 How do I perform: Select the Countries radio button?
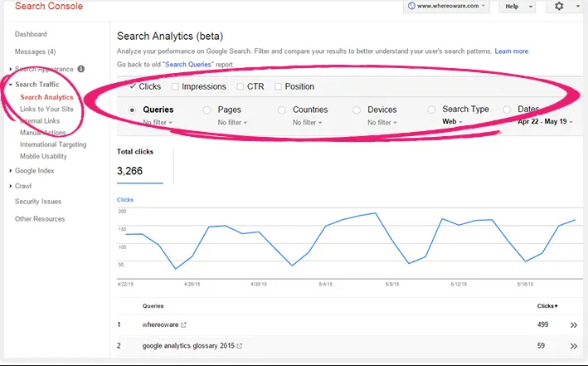(x=282, y=110)
